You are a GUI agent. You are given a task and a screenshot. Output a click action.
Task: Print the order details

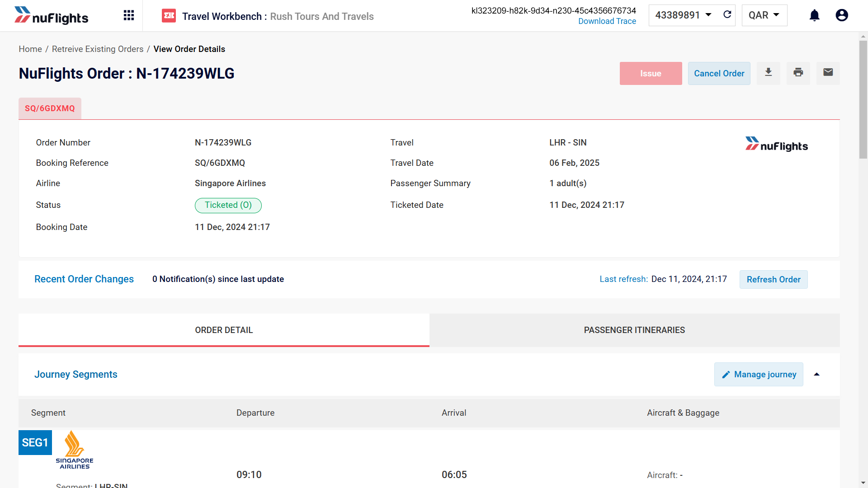click(x=798, y=73)
